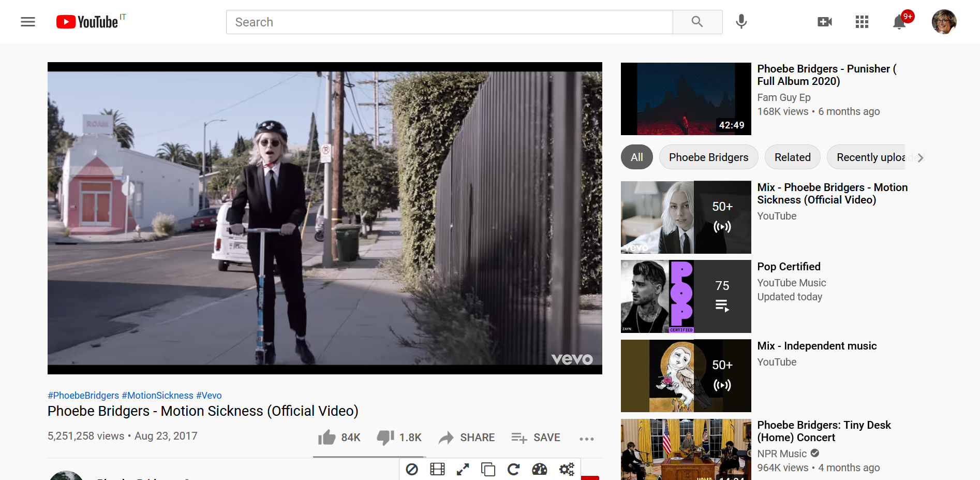Click the circle-slash block icon in the extension toolbar
The height and width of the screenshot is (480, 980).
click(412, 469)
